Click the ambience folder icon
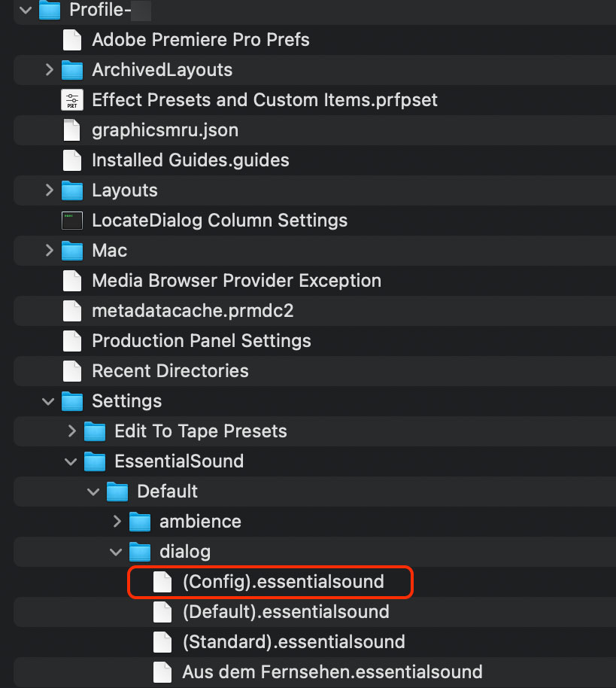 pos(140,521)
